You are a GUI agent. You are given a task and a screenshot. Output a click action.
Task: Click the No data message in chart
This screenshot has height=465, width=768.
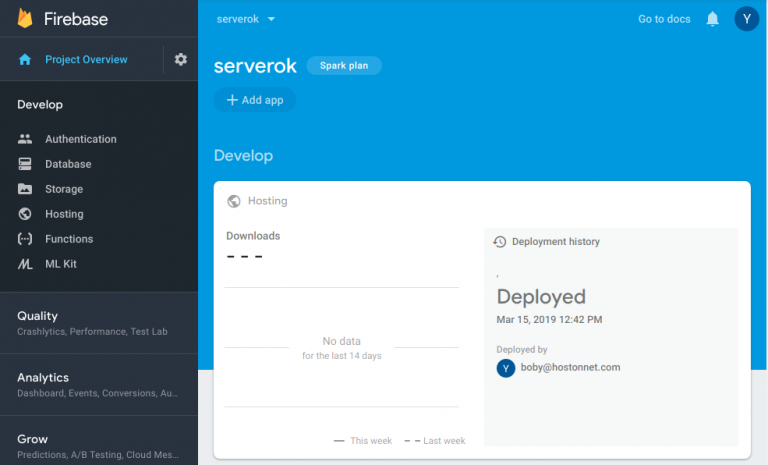(x=341, y=341)
